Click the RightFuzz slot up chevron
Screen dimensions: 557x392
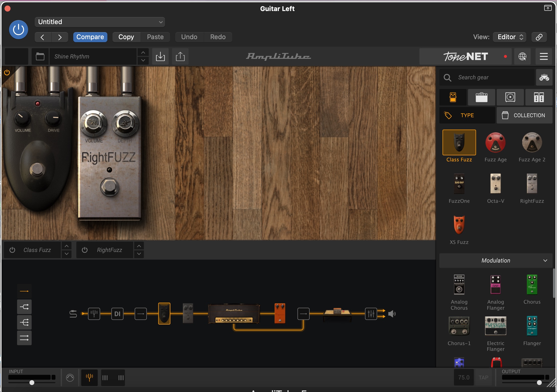coord(139,246)
